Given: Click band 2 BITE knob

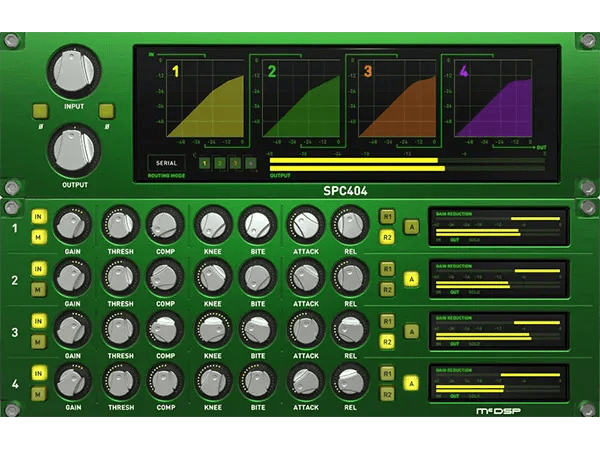Looking at the screenshot, I should pyautogui.click(x=258, y=278).
